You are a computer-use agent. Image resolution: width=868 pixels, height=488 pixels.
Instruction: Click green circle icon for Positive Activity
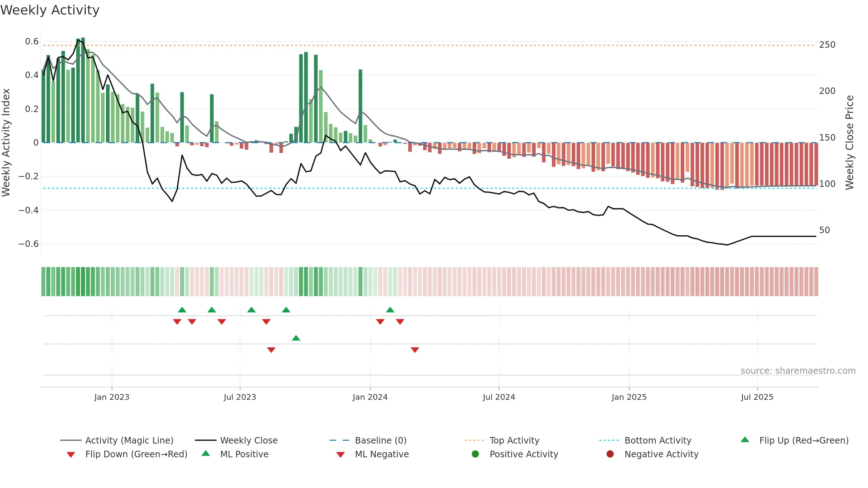pos(475,454)
